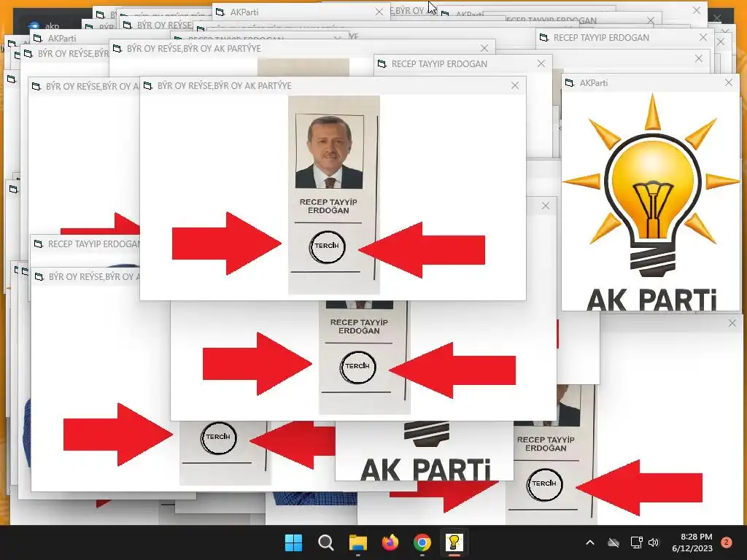Click the 'AKParti' title text at the left edge
Image resolution: width=747 pixels, height=560 pixels.
(62, 38)
